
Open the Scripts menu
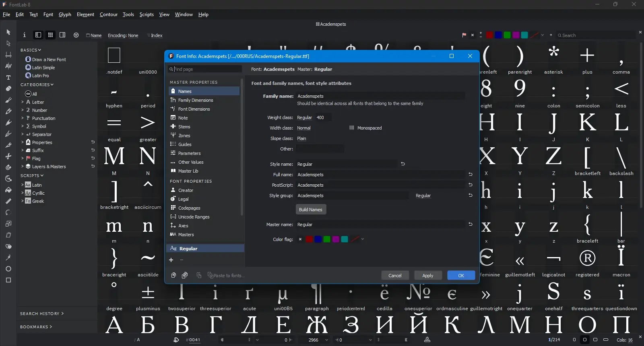[147, 14]
